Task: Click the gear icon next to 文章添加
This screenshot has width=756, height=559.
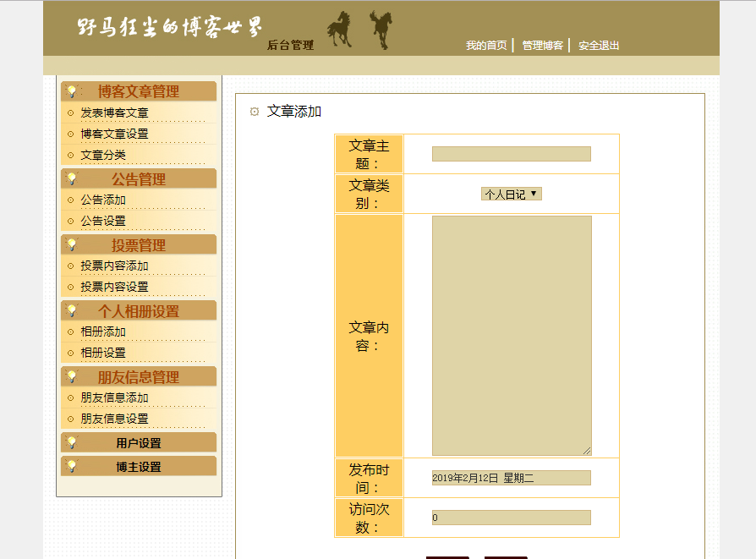Action: 254,112
